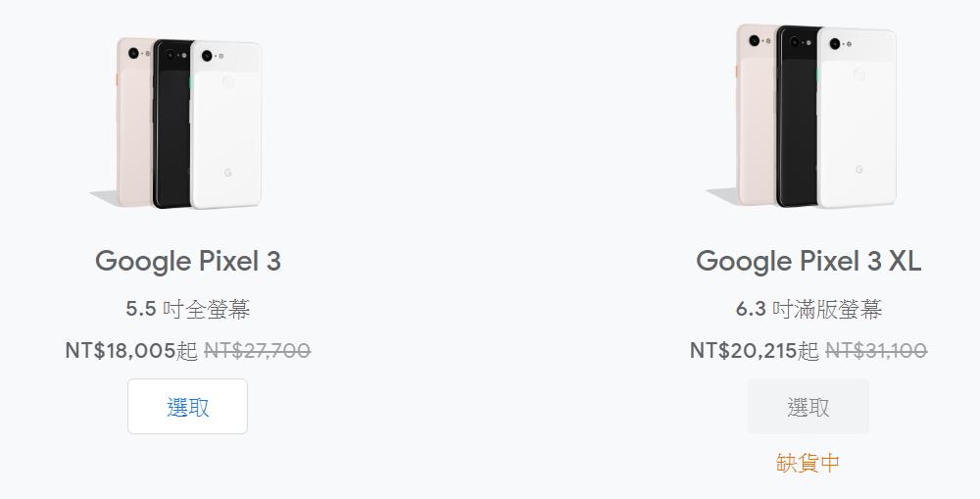Click the greyed-out 選取 button for Pixel 3 XL
Image resolution: width=980 pixels, height=499 pixels.
pos(808,406)
